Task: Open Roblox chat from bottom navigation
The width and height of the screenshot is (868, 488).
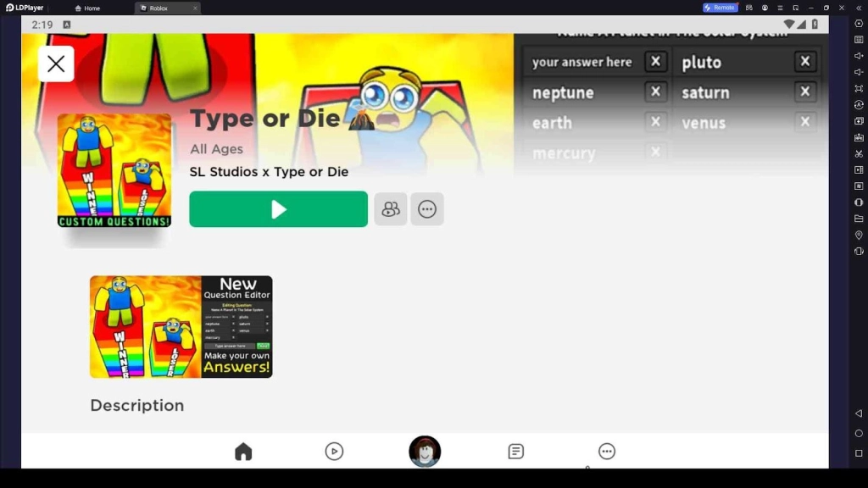Action: point(515,452)
